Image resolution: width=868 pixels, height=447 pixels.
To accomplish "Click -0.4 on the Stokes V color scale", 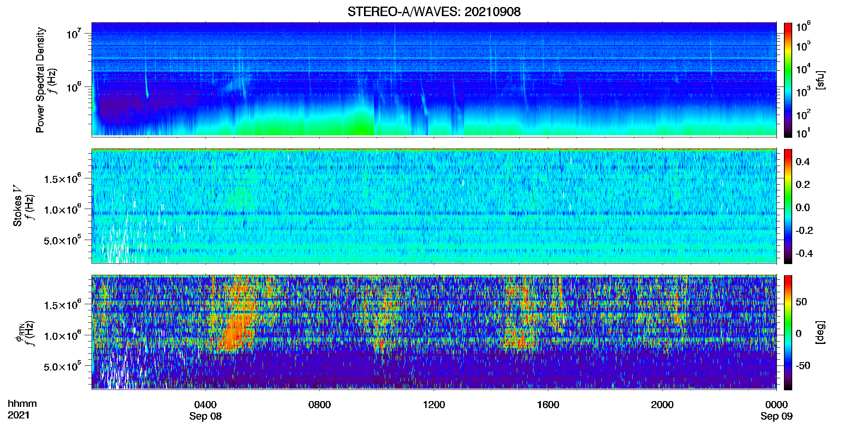I will click(x=804, y=253).
